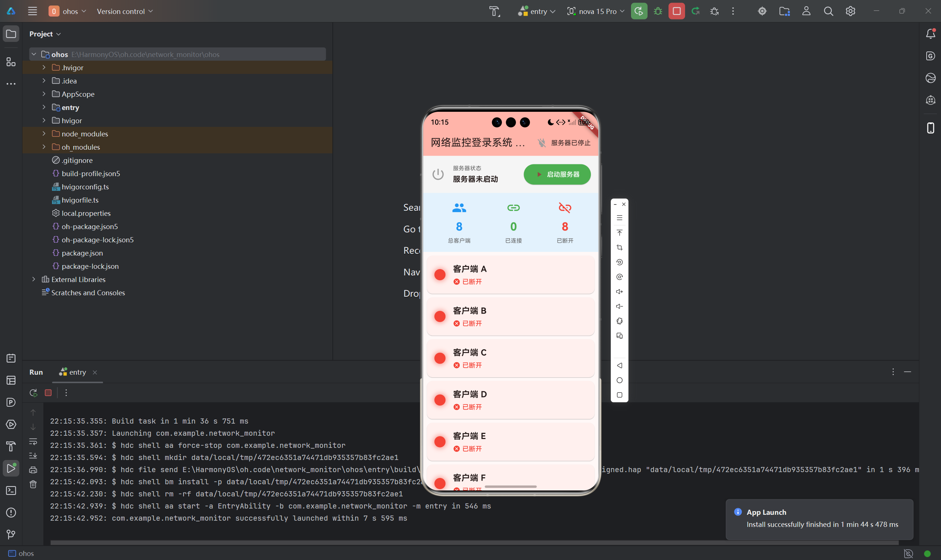Open Notifications bell icon

[x=930, y=34]
